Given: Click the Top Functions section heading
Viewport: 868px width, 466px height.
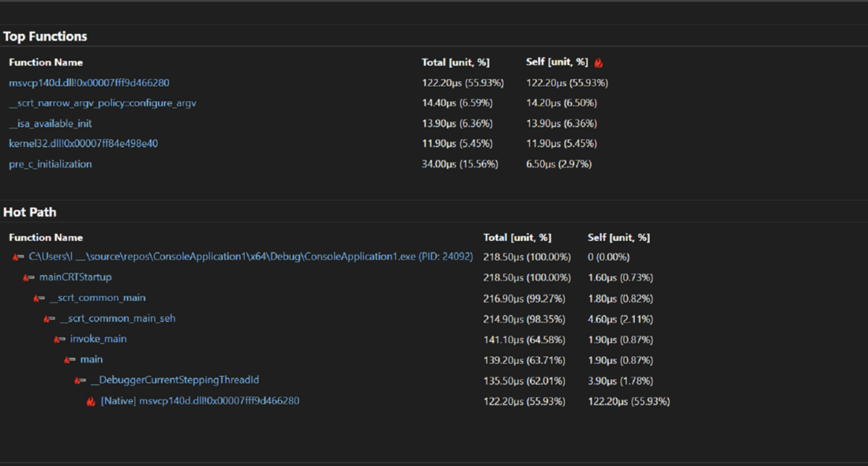Looking at the screenshot, I should (x=46, y=36).
